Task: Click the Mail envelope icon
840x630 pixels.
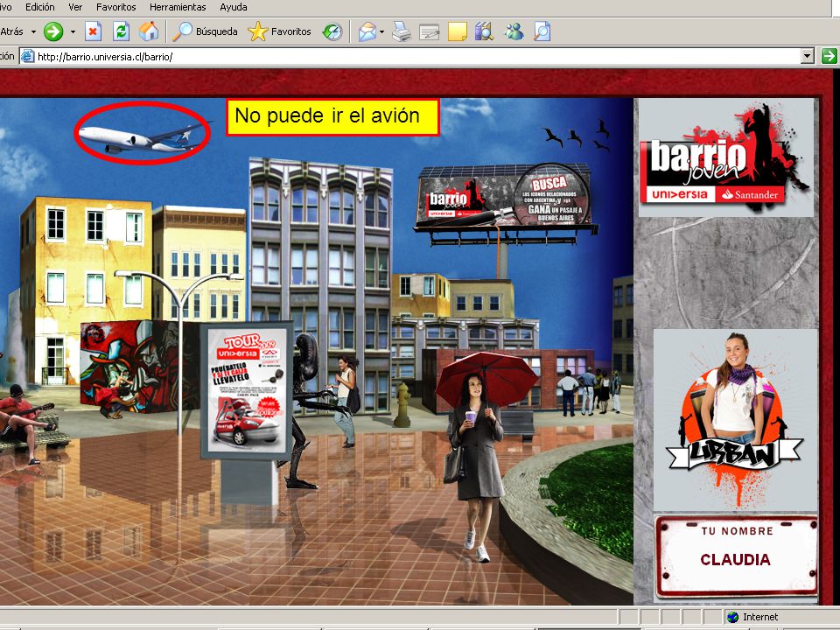Action: 367,31
